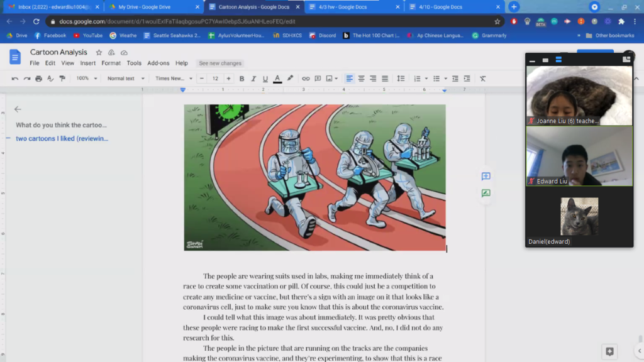The image size is (644, 362).
Task: Switch to the 4/3 hw browser tab
Action: click(x=355, y=7)
